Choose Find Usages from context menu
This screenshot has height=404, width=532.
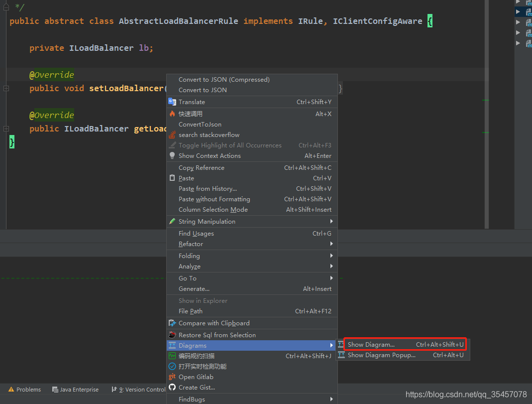(x=196, y=234)
